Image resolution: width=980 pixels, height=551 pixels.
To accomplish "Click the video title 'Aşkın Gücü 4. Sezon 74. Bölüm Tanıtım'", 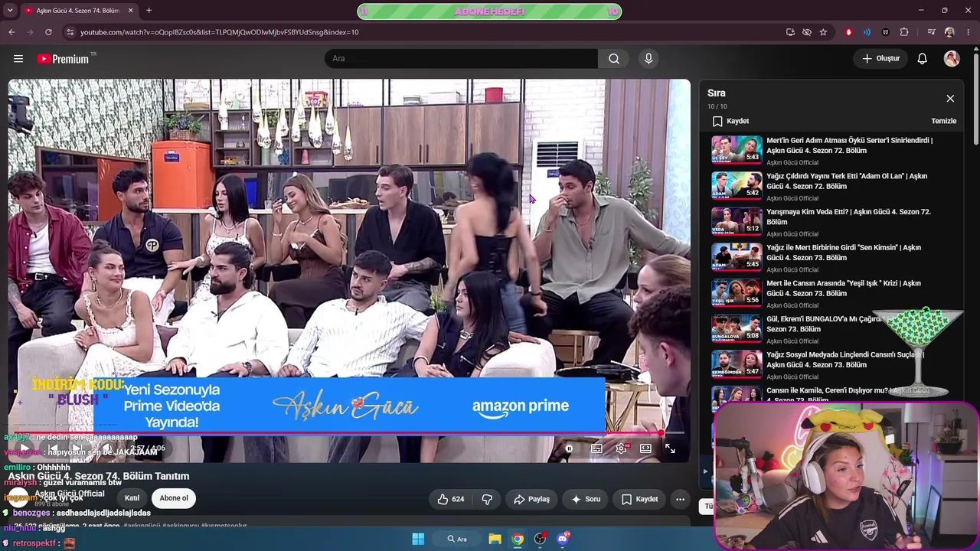I will pos(99,476).
